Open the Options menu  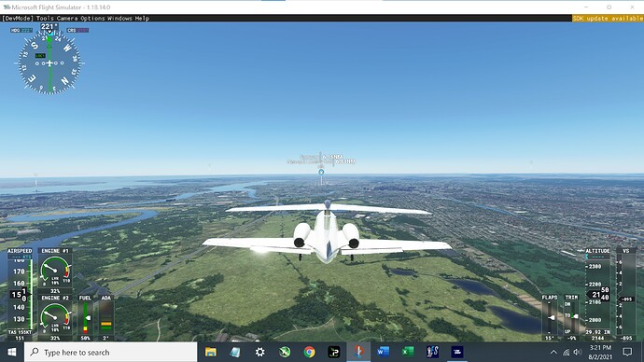[x=92, y=18]
